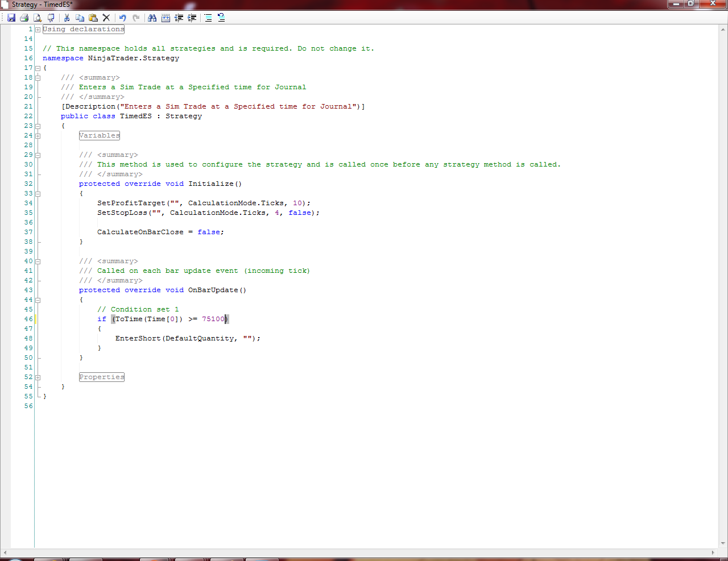This screenshot has height=561, width=728.
Task: Click the horizontal scrollbar left arrow
Action: (5, 552)
